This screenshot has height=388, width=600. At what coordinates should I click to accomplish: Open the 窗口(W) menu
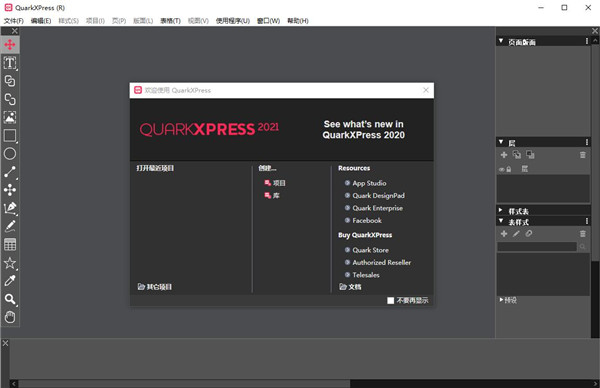pyautogui.click(x=268, y=21)
